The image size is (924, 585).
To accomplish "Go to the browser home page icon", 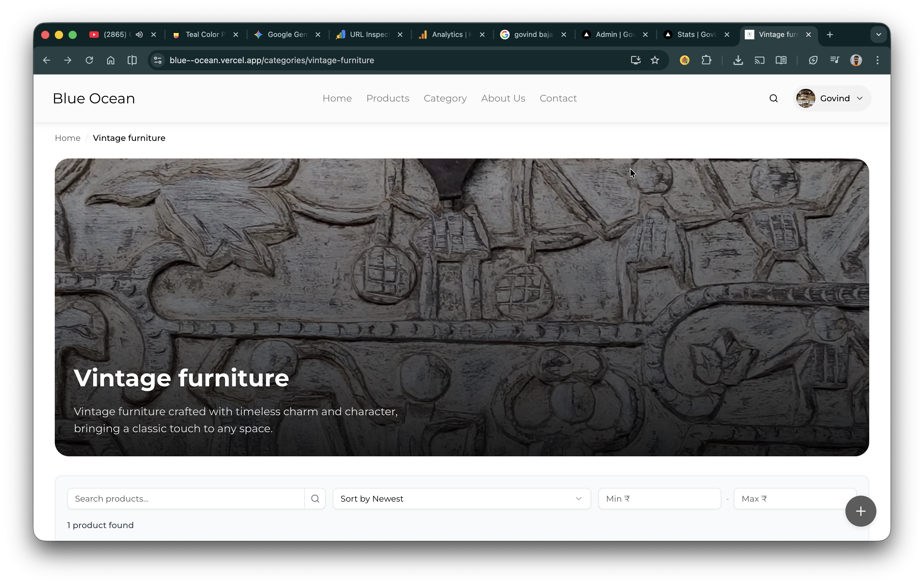I will coord(110,60).
